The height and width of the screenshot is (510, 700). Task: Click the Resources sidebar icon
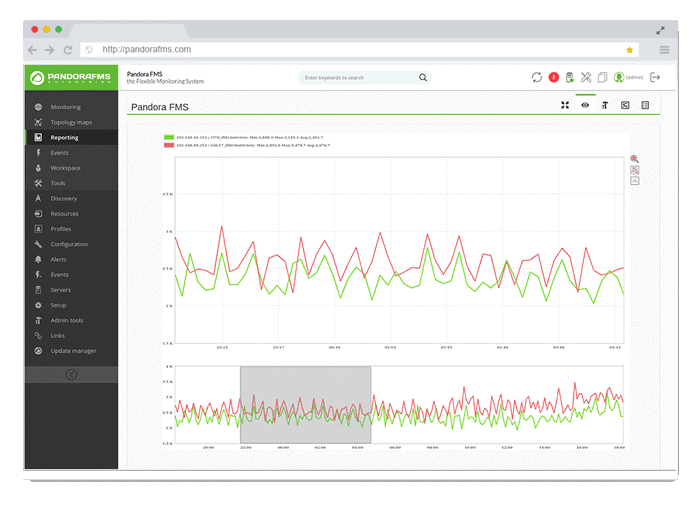click(38, 213)
